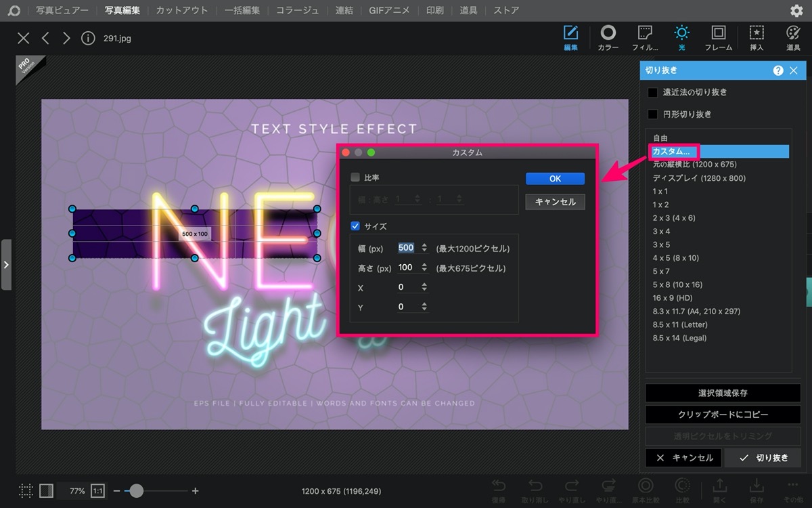The width and height of the screenshot is (812, 508).
Task: Switch to the コラージュ tab
Action: pyautogui.click(x=297, y=11)
